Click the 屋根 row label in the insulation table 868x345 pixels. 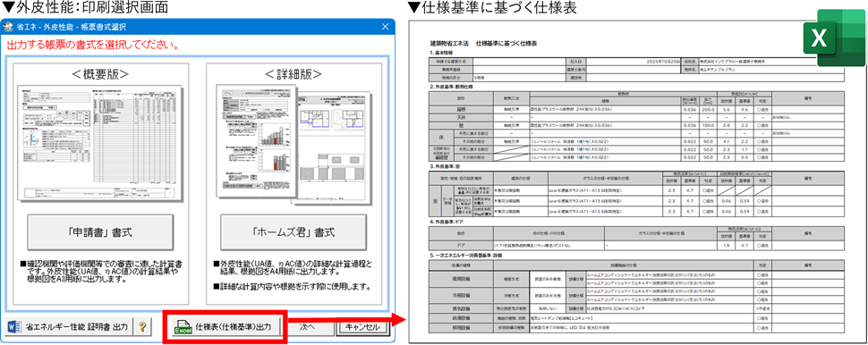click(461, 110)
